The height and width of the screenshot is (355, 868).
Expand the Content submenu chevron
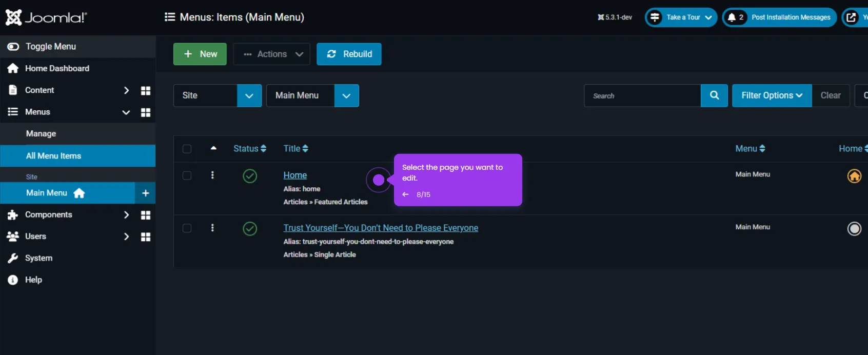pyautogui.click(x=126, y=90)
